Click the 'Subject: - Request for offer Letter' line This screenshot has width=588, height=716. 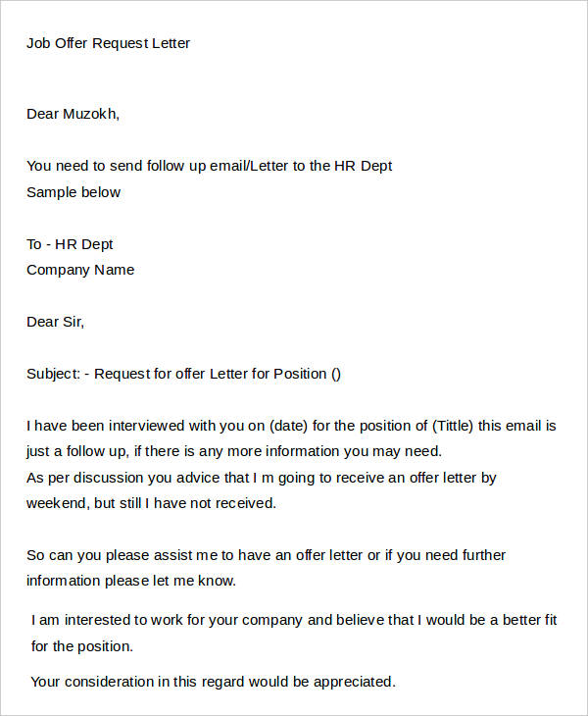point(183,374)
